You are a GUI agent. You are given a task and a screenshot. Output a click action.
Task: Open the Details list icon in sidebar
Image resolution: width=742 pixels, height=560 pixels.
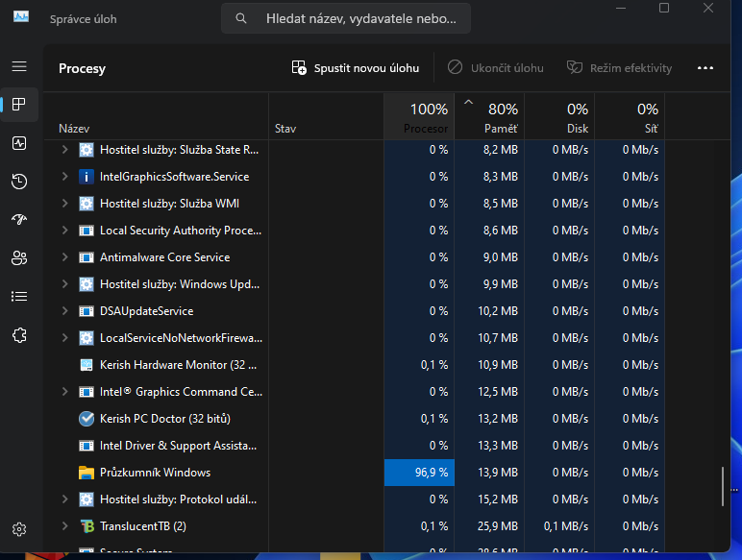pyautogui.click(x=19, y=297)
